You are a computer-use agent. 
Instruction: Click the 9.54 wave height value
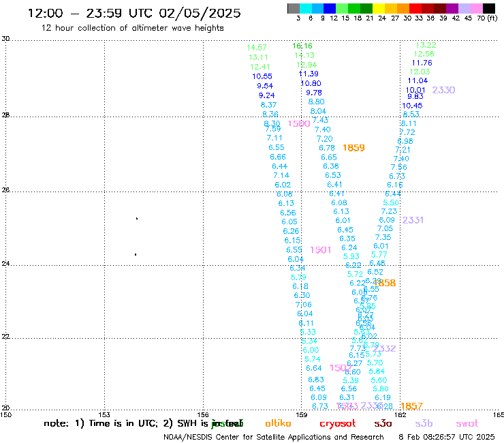[x=265, y=86]
